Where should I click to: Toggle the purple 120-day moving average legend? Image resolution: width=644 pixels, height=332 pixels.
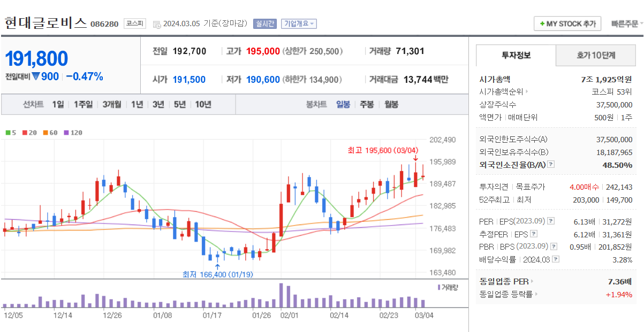point(73,133)
